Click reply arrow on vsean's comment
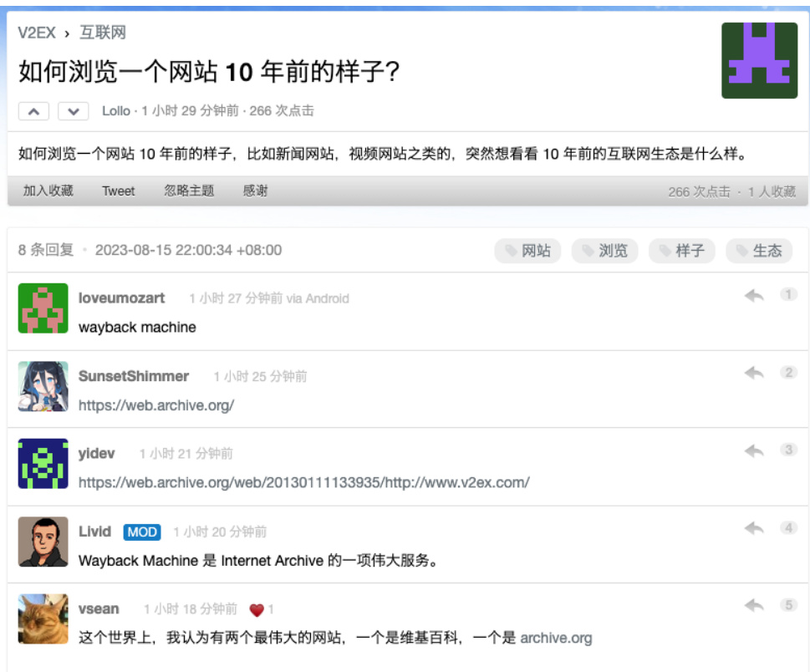The height and width of the screenshot is (672, 810). click(x=754, y=605)
